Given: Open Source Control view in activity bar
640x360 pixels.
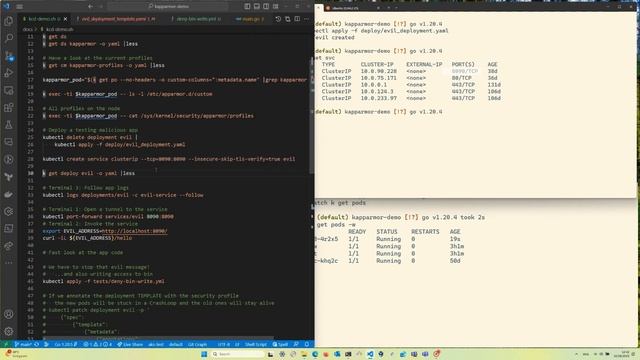Looking at the screenshot, I should tap(9, 56).
